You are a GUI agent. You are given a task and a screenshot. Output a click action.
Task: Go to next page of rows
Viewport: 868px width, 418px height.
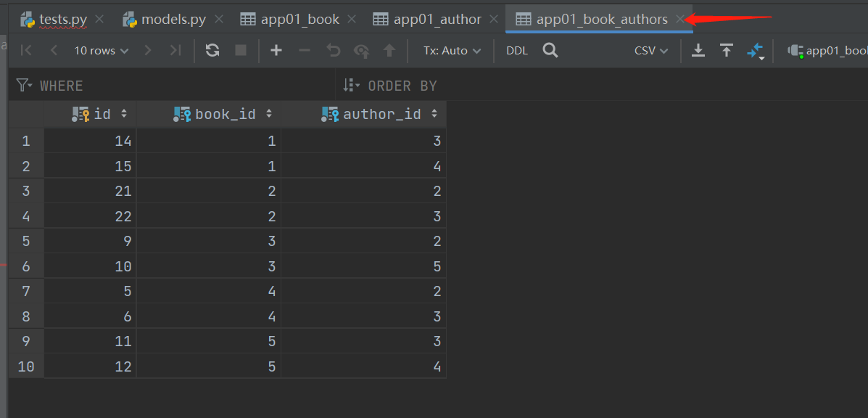[147, 50]
